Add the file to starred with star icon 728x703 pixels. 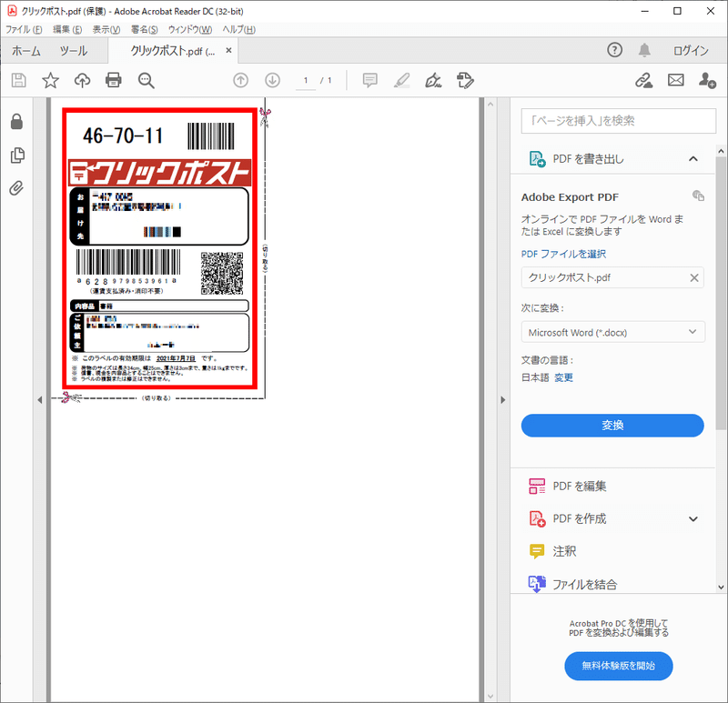coord(50,80)
